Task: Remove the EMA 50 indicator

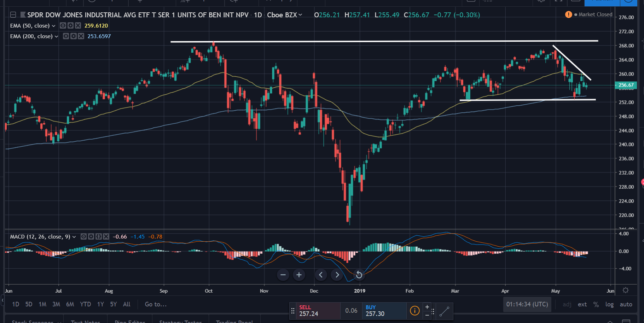Action: tap(78, 25)
